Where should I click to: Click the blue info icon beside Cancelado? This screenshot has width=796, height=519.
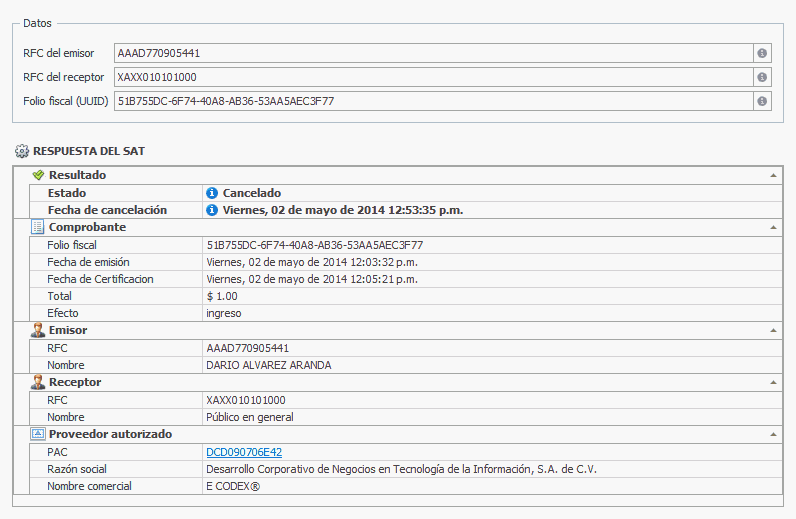(212, 193)
